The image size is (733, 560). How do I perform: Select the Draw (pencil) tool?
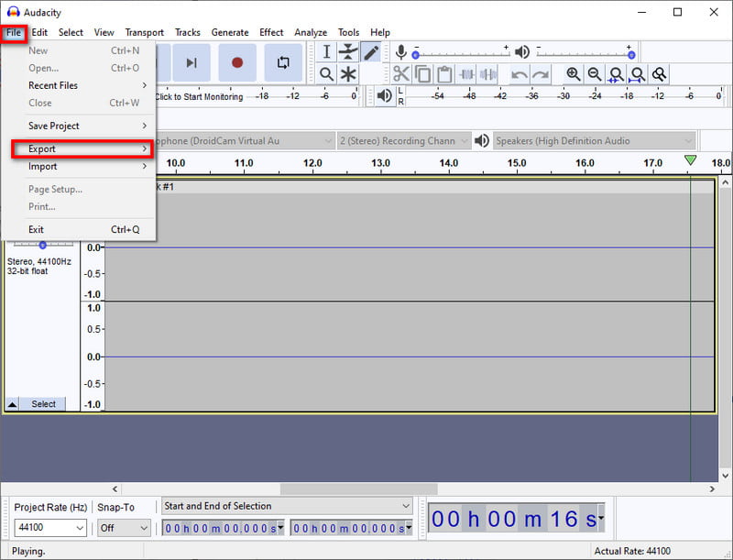pyautogui.click(x=371, y=52)
